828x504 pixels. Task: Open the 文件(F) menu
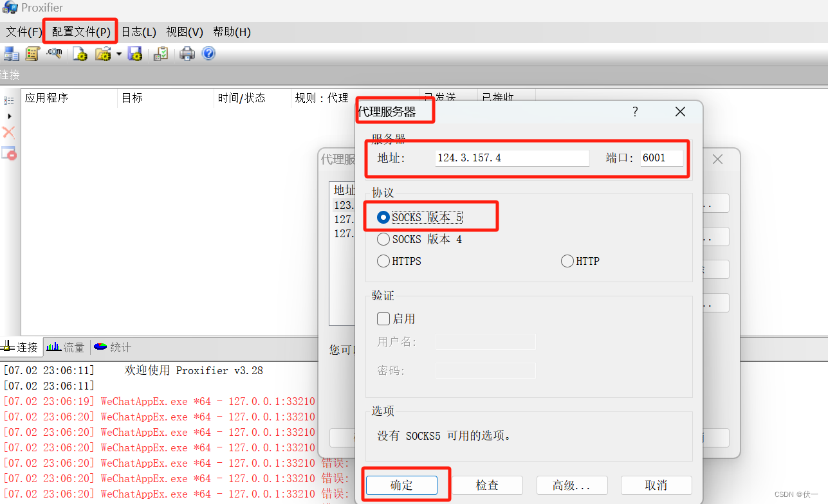pos(24,32)
